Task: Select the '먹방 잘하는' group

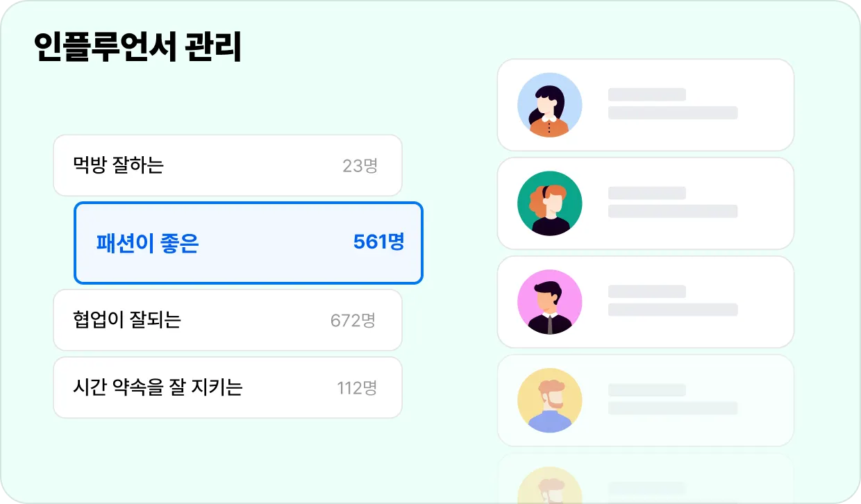Action: pos(228,165)
